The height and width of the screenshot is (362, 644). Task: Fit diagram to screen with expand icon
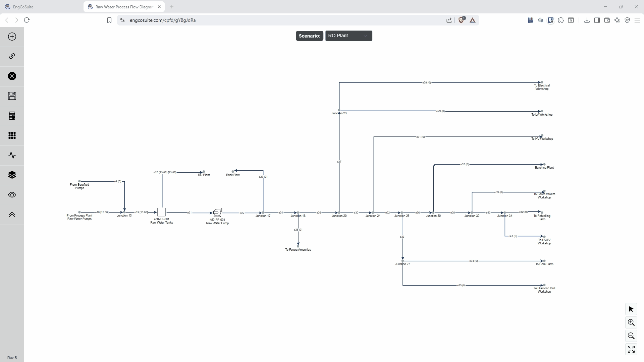tap(631, 349)
